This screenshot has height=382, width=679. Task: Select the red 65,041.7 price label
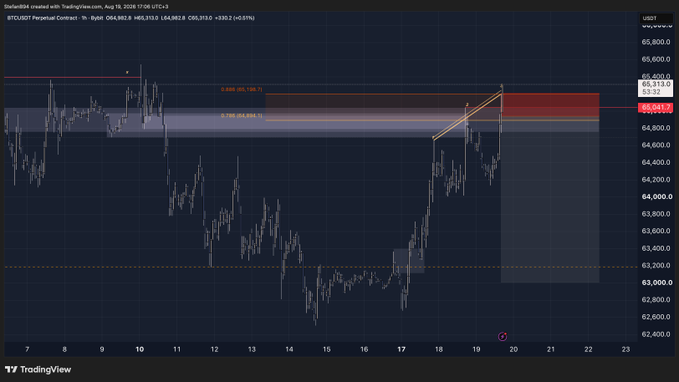click(x=656, y=107)
